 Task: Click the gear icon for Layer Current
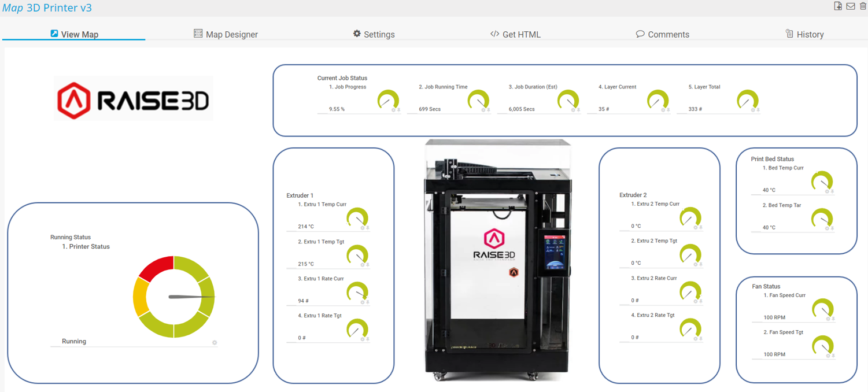(663, 110)
